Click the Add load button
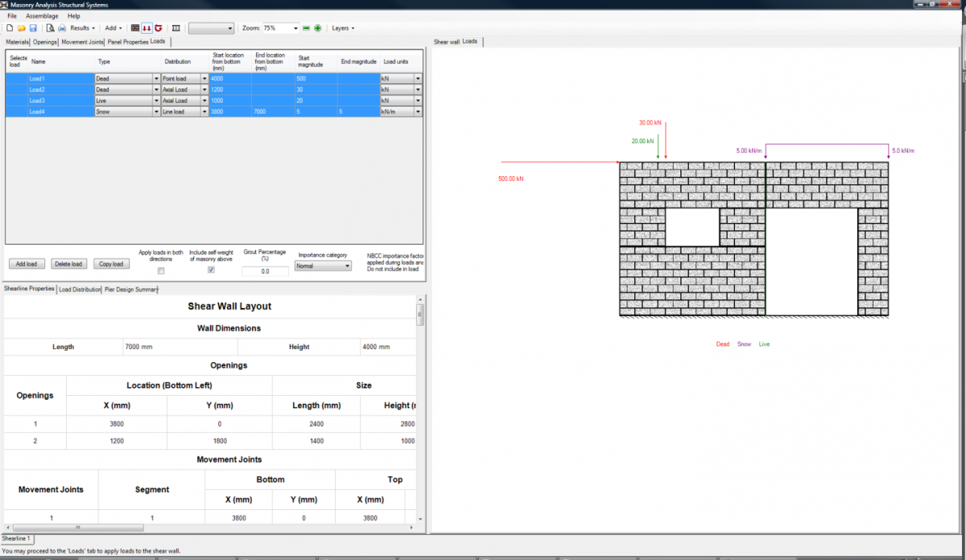Screen dimensions: 966x560 pos(27,264)
